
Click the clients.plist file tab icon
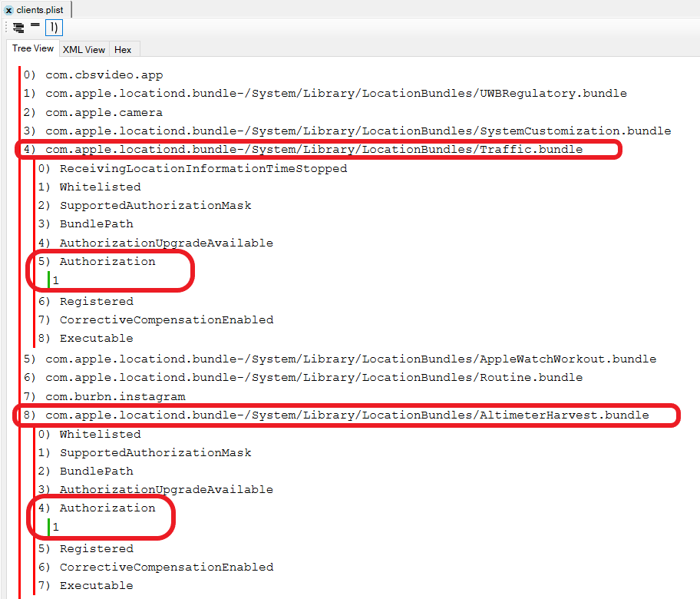(9, 10)
